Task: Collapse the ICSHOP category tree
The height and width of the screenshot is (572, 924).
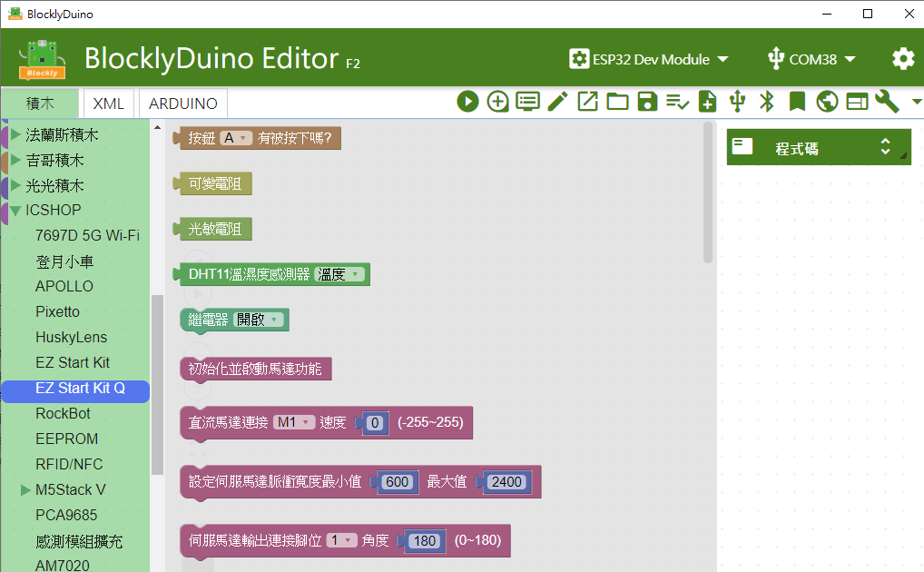Action: point(15,211)
